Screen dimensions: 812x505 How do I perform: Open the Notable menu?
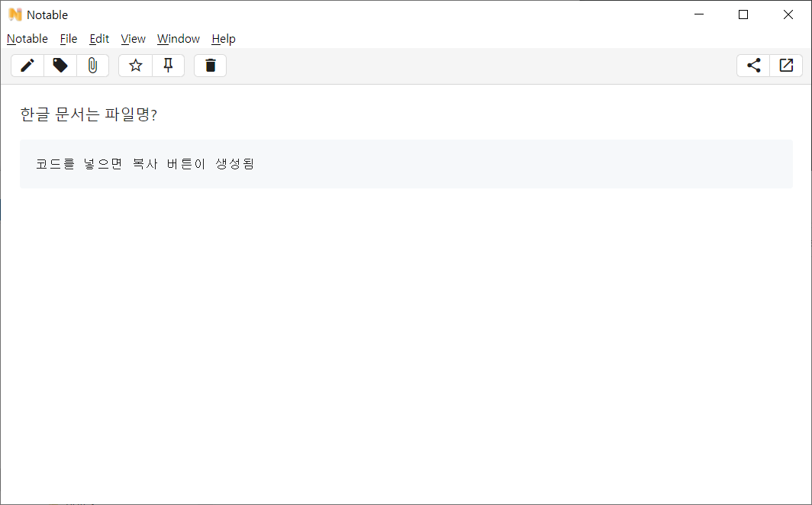coord(27,39)
